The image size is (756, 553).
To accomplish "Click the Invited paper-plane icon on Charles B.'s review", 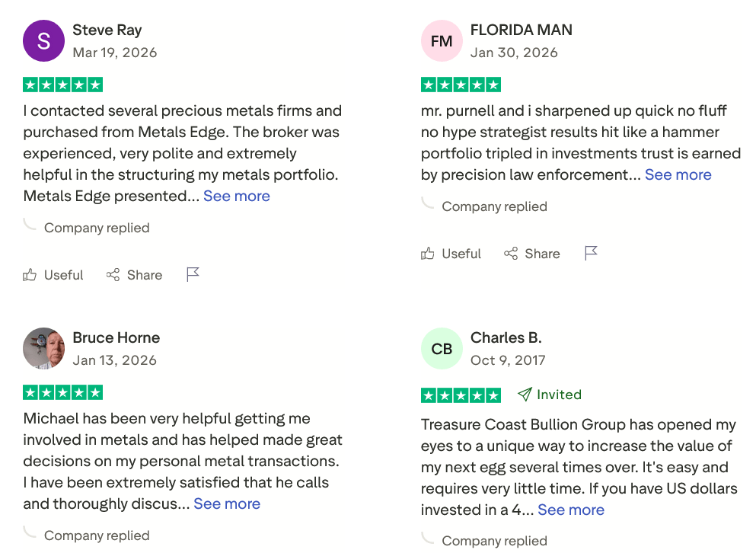I will tap(524, 395).
